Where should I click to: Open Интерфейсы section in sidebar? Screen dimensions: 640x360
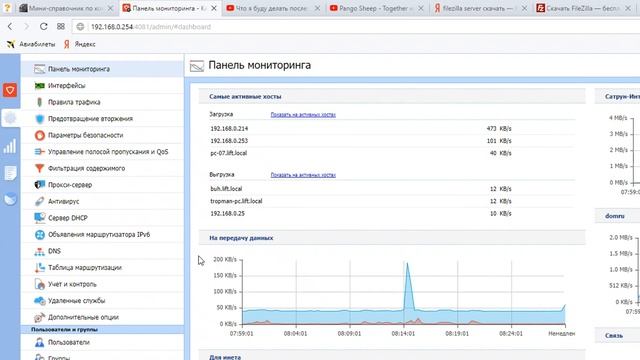pos(102,86)
